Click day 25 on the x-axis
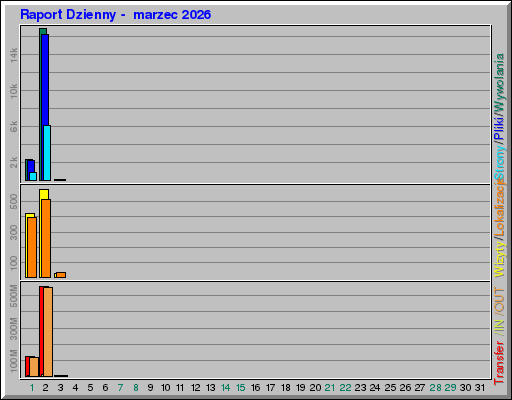The height and width of the screenshot is (400, 512). pos(390,388)
